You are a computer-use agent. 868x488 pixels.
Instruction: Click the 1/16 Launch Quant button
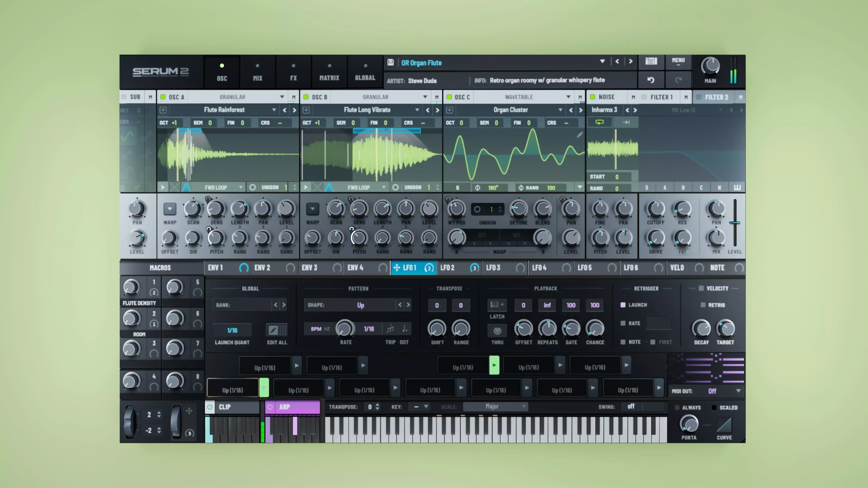point(232,330)
